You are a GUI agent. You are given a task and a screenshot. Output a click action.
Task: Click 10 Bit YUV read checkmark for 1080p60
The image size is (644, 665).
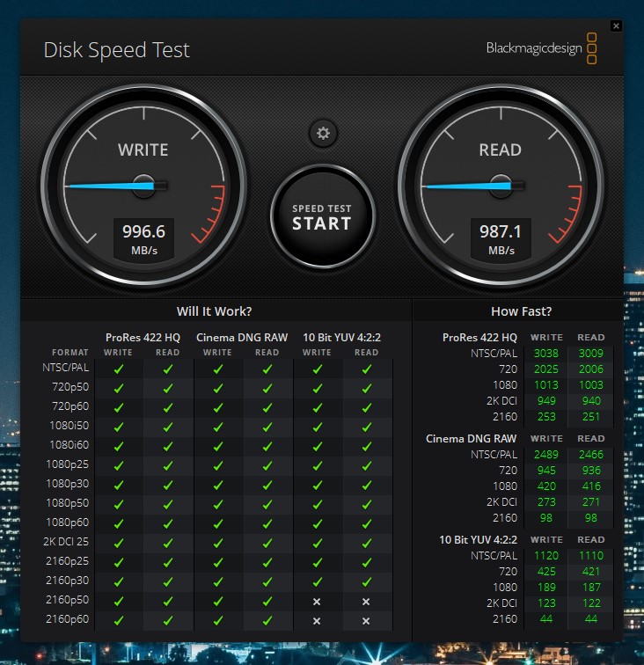(x=367, y=523)
